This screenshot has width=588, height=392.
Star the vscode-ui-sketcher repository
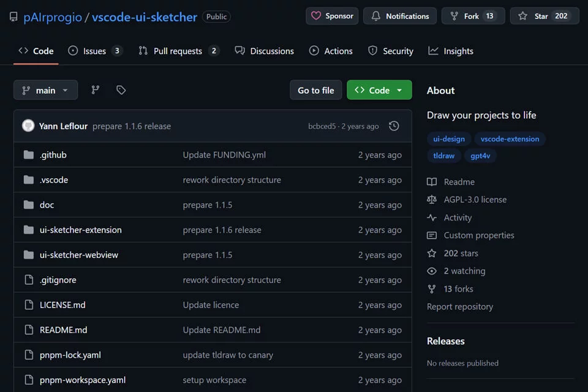click(x=545, y=16)
